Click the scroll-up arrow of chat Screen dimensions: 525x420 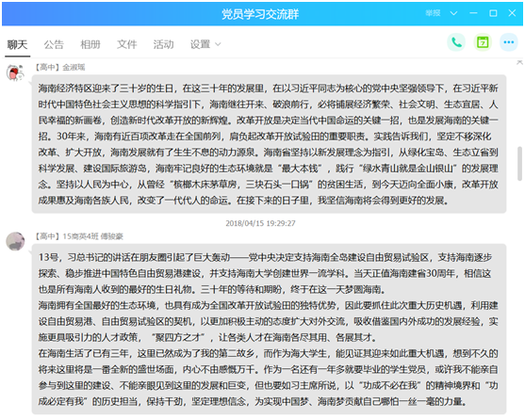click(x=519, y=62)
